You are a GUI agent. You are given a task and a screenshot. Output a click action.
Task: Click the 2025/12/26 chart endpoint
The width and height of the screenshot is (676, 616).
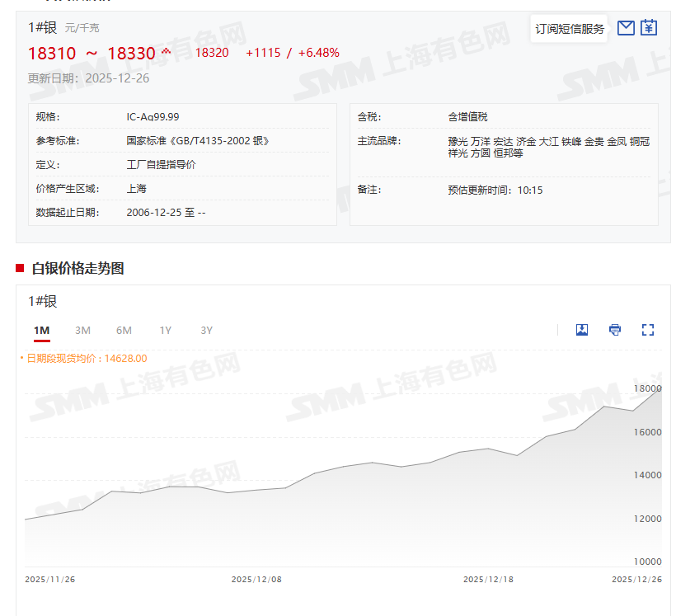click(x=661, y=388)
